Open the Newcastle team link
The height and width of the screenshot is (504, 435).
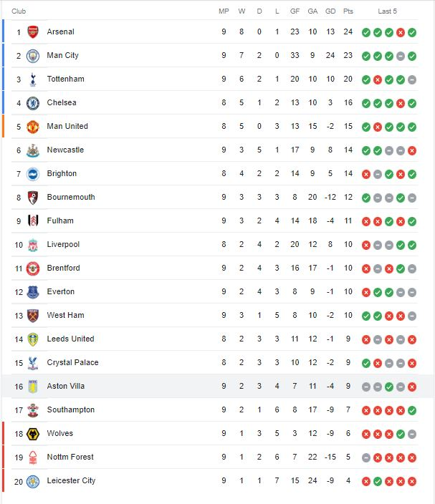[65, 150]
